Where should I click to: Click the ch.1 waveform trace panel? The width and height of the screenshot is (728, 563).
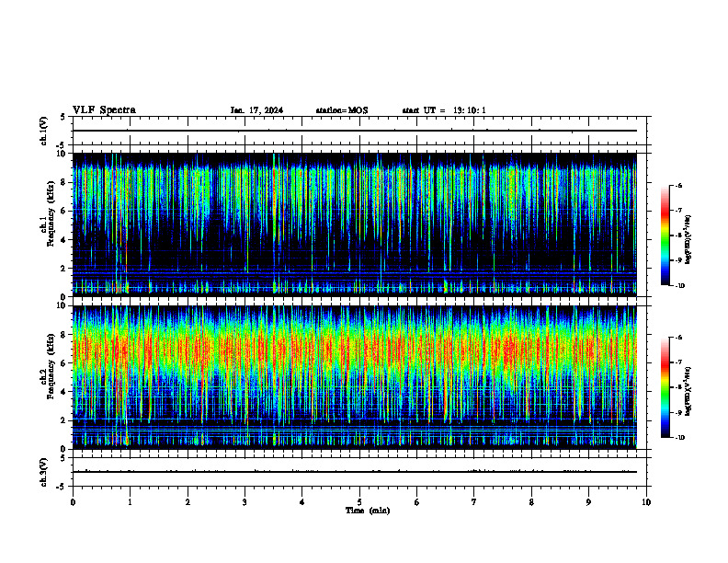(359, 131)
